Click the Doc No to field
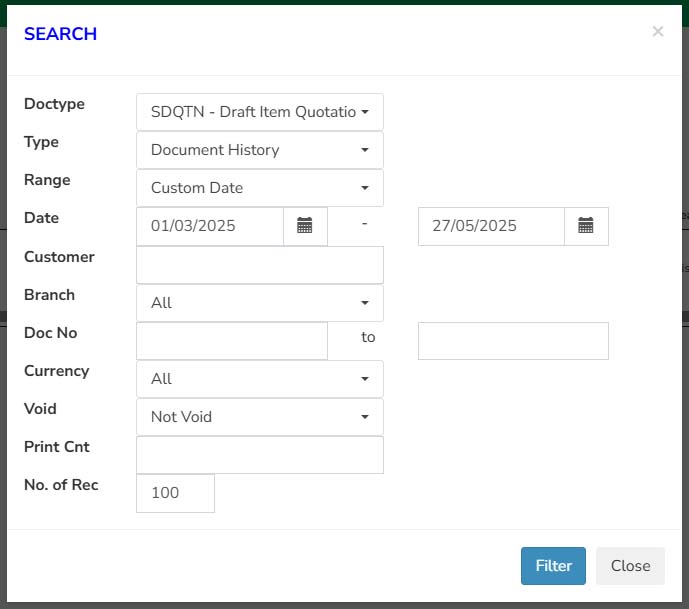The image size is (689, 609). tap(513, 341)
